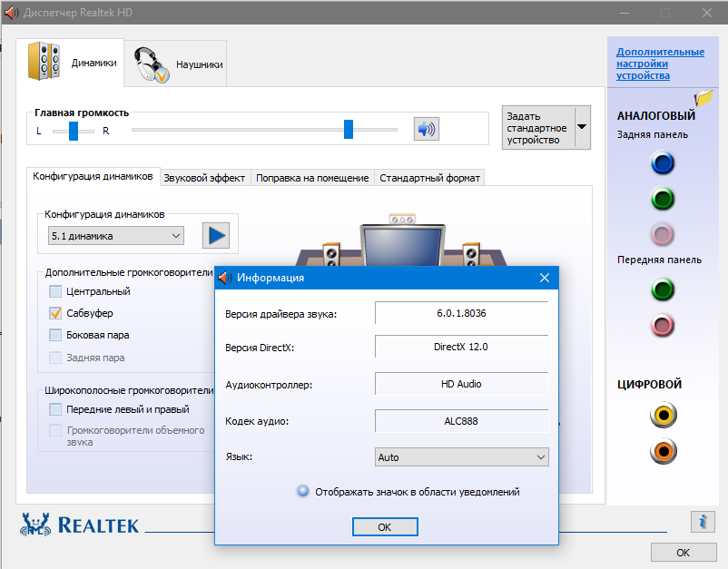
Task: Switch to the Наушники device tab
Action: pos(175,64)
